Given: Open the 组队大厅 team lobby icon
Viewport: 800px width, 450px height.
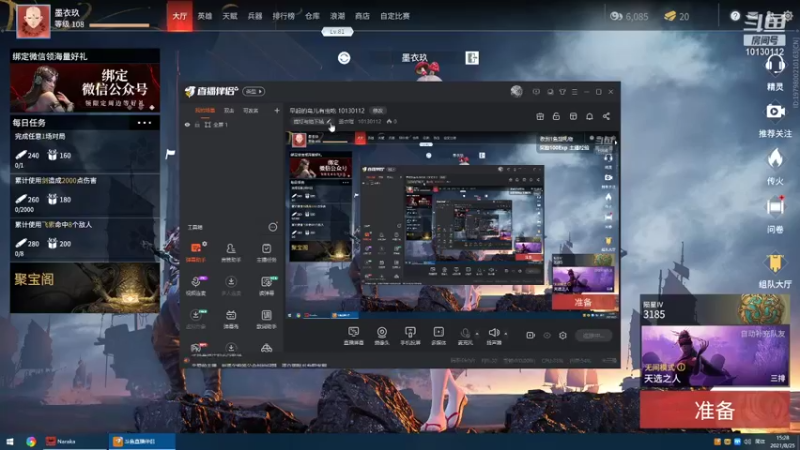Looking at the screenshot, I should pos(775,263).
